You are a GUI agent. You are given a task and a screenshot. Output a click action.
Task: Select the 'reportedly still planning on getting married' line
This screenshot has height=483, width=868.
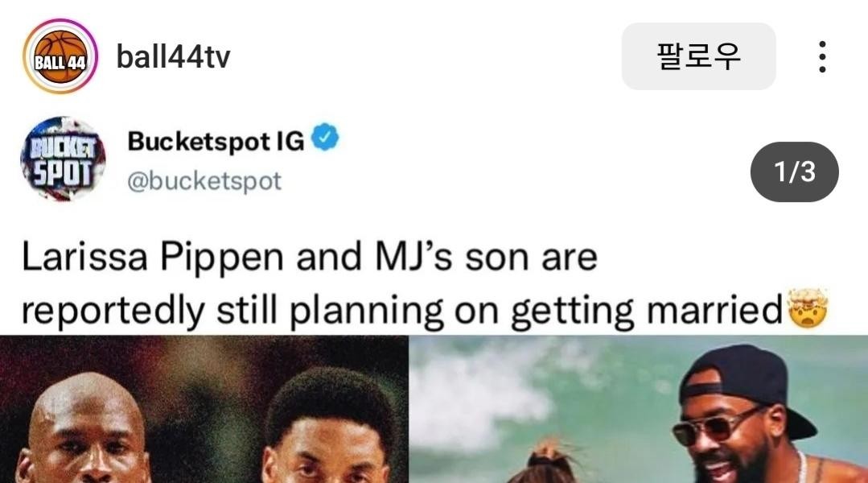click(402, 310)
